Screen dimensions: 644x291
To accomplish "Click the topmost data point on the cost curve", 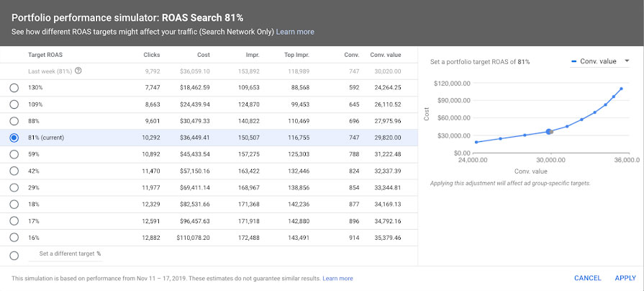I will [x=622, y=89].
